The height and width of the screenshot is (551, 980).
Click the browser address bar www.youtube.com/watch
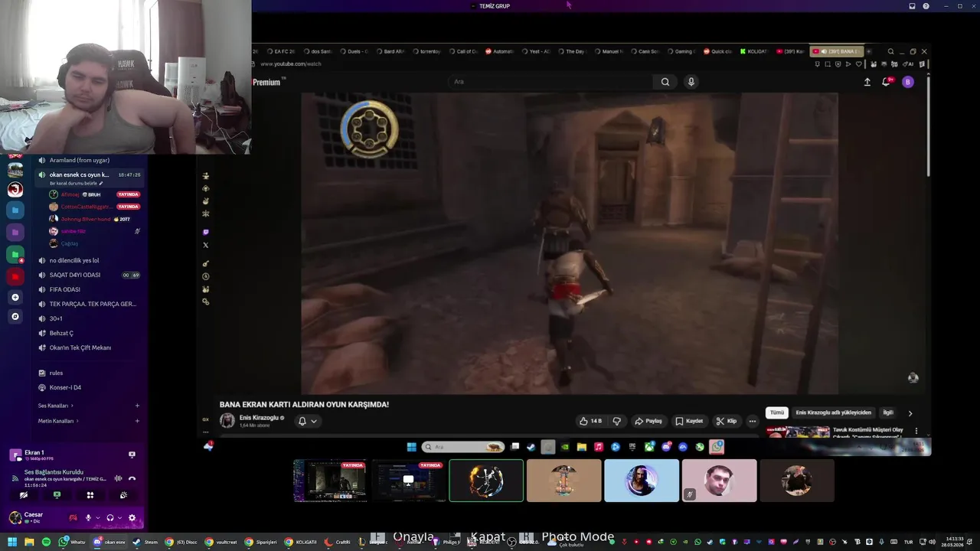click(x=291, y=64)
